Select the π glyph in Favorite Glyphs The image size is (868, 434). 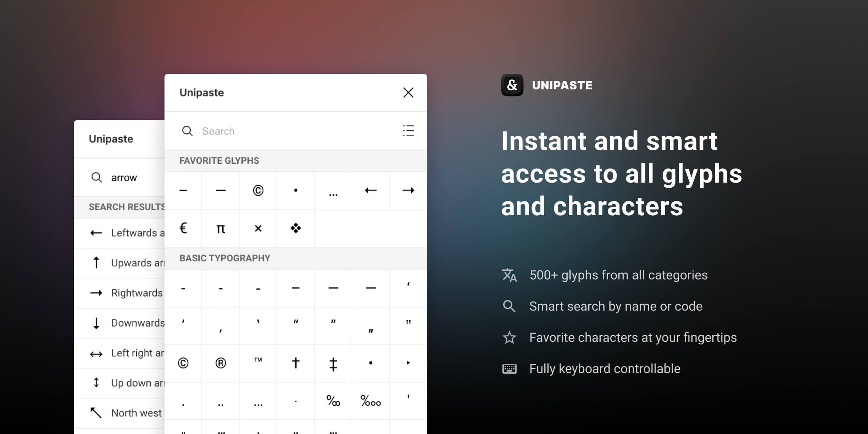pos(220,229)
